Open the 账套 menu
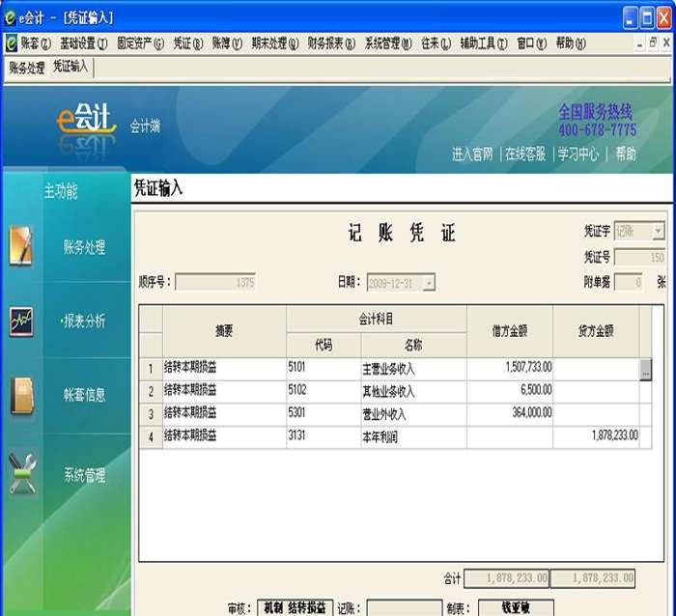The image size is (676, 616). (x=36, y=43)
